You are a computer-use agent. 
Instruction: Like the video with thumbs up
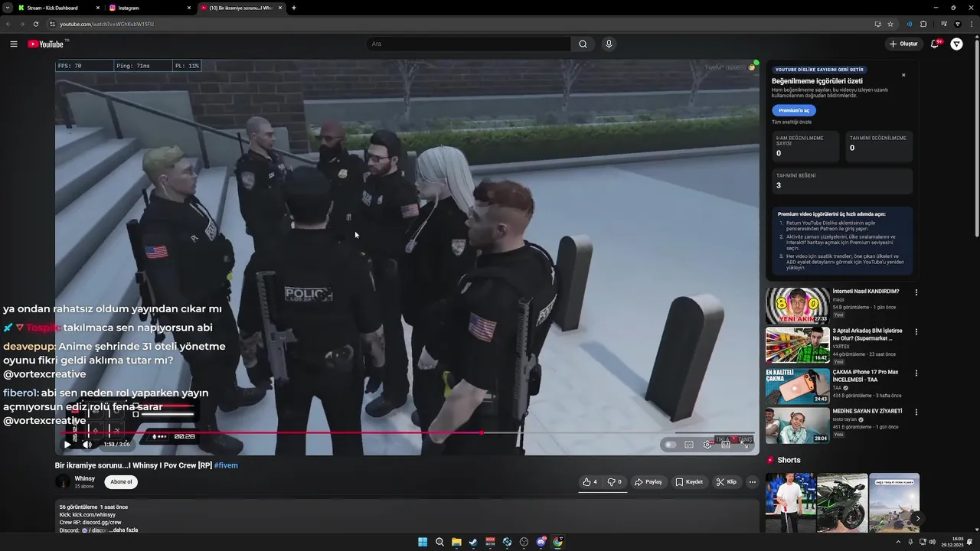click(590, 482)
